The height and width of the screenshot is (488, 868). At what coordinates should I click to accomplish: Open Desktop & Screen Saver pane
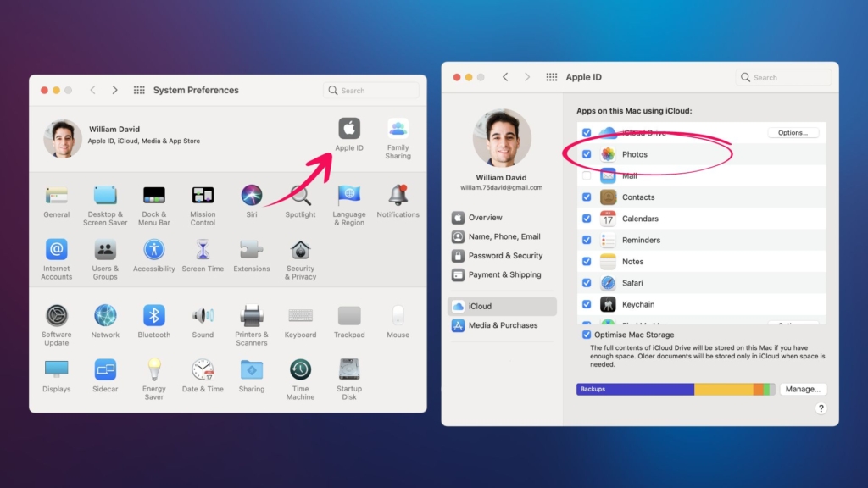click(x=105, y=206)
